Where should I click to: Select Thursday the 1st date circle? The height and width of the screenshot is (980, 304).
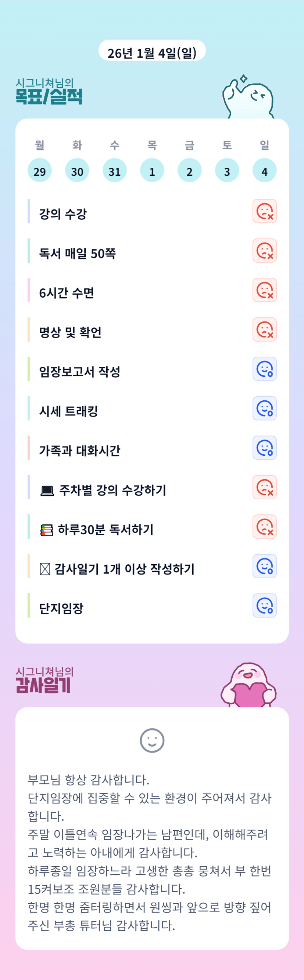pyautogui.click(x=152, y=171)
